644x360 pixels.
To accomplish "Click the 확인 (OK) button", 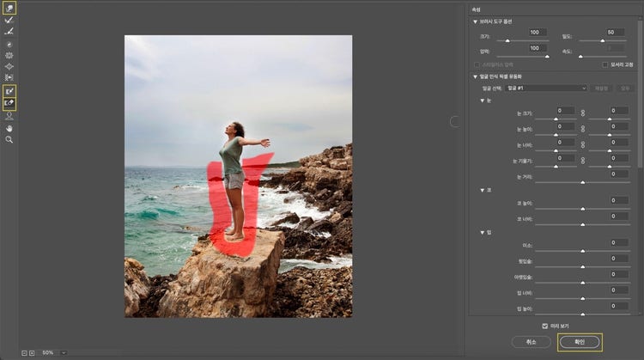I will [579, 341].
